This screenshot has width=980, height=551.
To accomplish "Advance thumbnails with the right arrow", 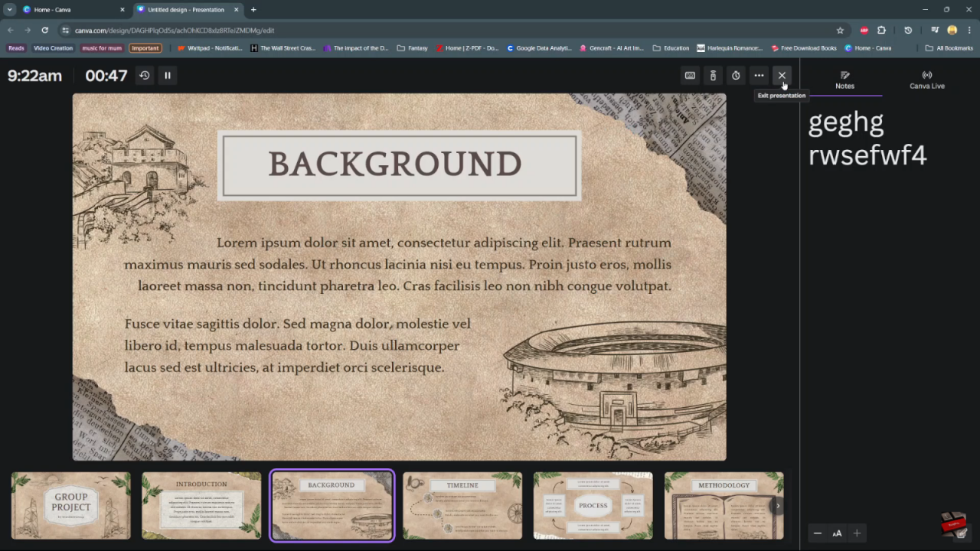I will (778, 505).
